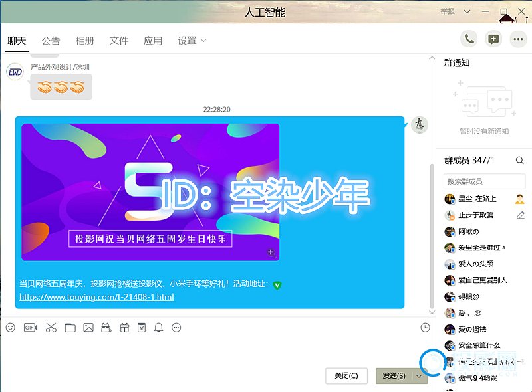Screen dimensions: 532x392
Task: Open the three-dots more options button
Action: point(518,39)
